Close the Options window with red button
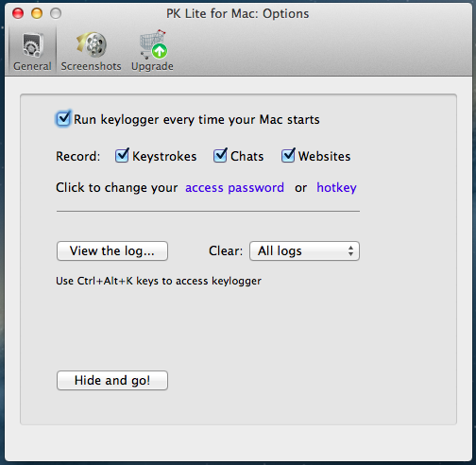 pyautogui.click(x=18, y=13)
